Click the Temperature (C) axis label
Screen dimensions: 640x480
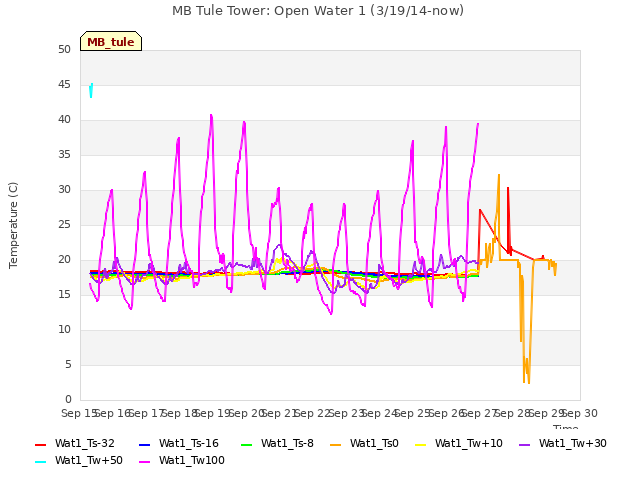tap(13, 225)
